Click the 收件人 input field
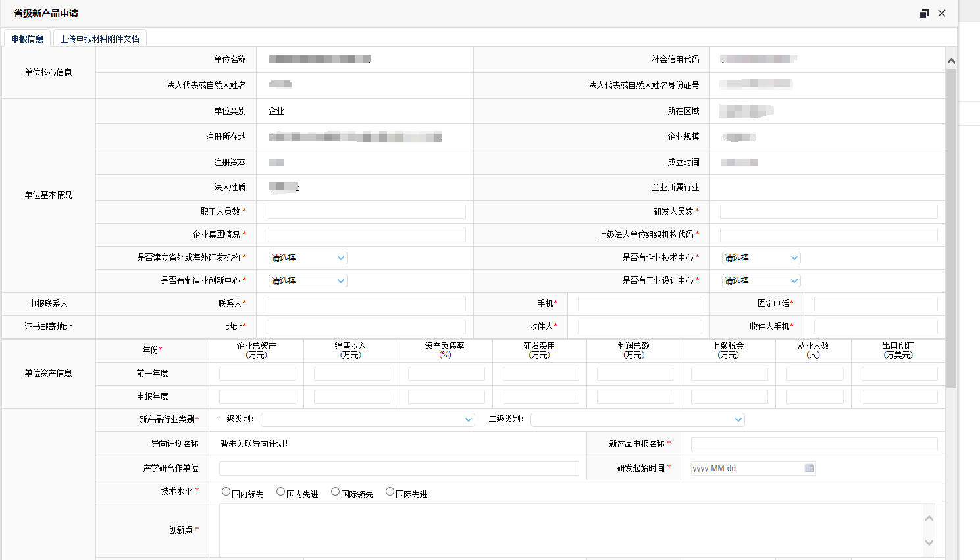 point(640,327)
